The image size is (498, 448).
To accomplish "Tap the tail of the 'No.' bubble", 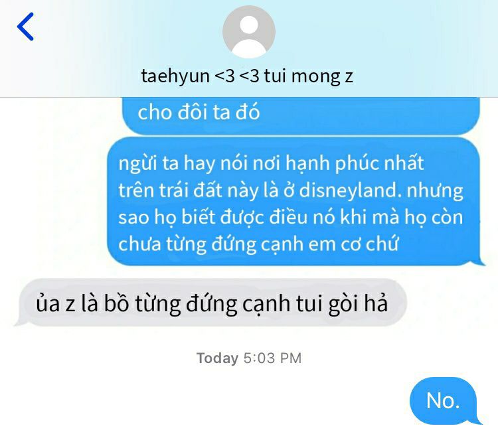I will (477, 419).
